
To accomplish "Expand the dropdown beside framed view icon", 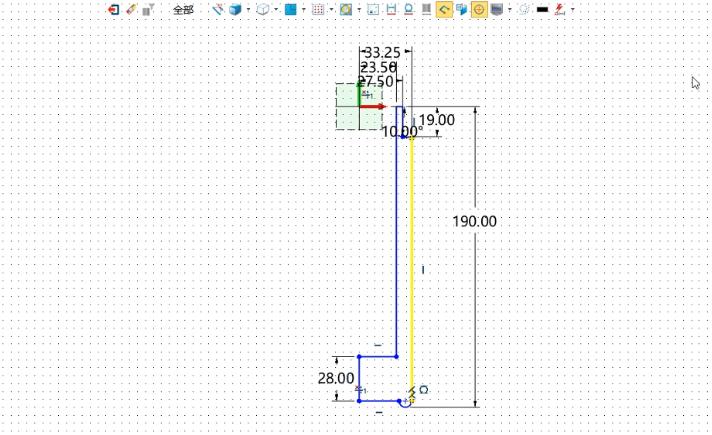I will pyautogui.click(x=359, y=9).
